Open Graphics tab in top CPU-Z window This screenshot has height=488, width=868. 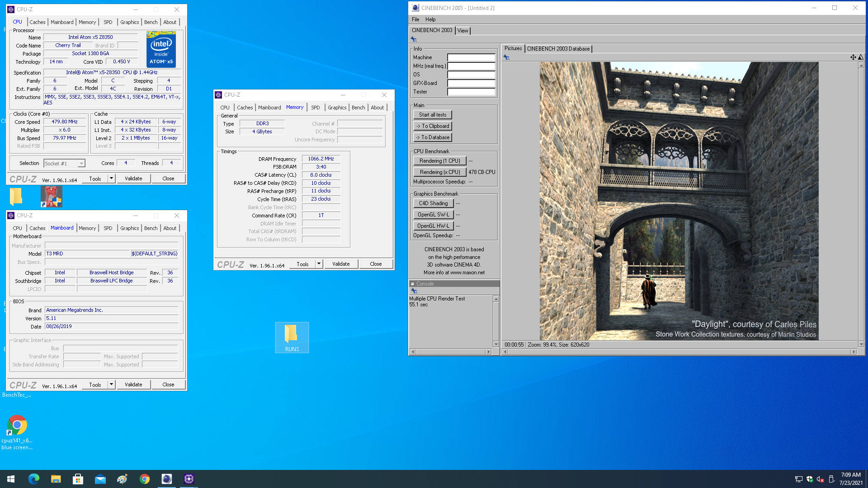coord(130,22)
